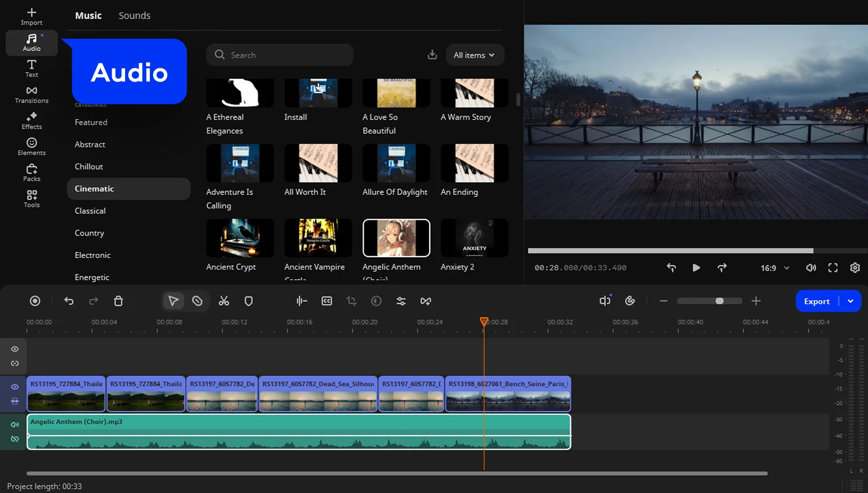This screenshot has height=493, width=868.
Task: Click the trash delete clip icon
Action: pyautogui.click(x=118, y=301)
